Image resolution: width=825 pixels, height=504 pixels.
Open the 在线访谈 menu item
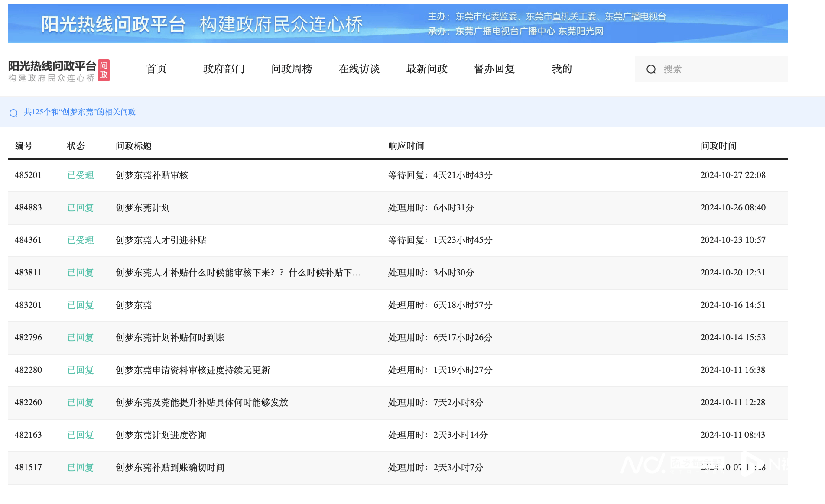[x=359, y=69]
